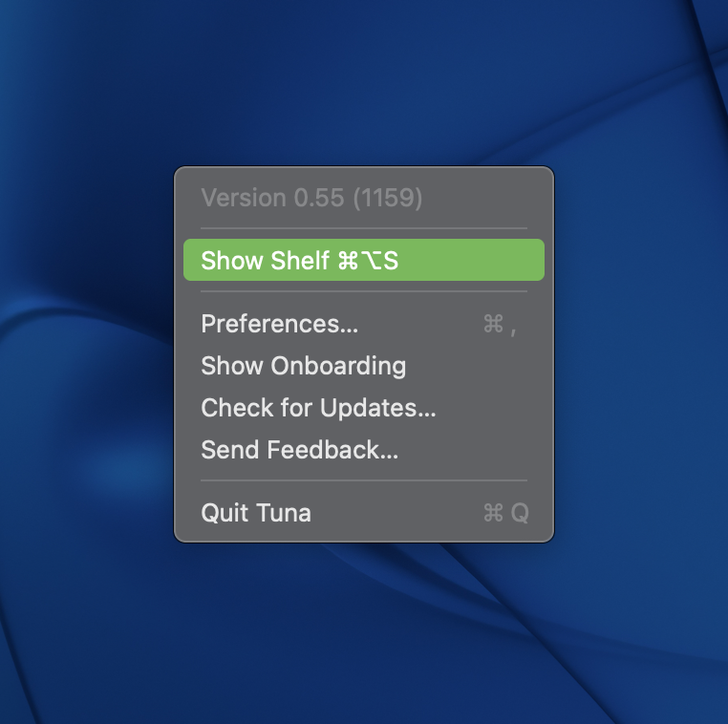This screenshot has width=728, height=724.
Task: Click the ⌘, shortcut hint beside Preferences
Action: [x=501, y=325]
